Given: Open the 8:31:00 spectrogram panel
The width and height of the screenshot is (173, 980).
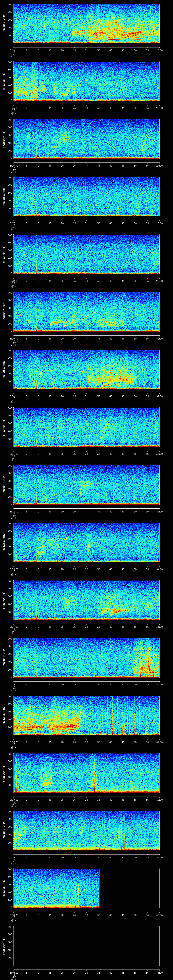Looking at the screenshot, I should 86,426.
